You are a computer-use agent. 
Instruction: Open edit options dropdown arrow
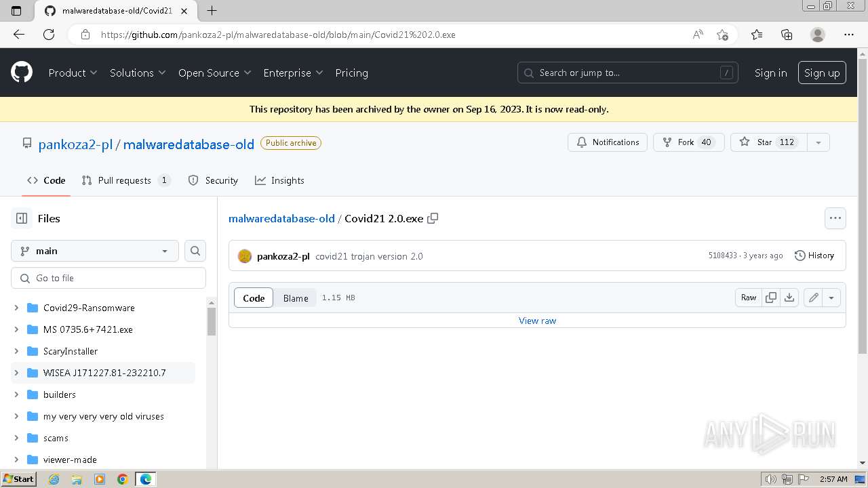(831, 298)
